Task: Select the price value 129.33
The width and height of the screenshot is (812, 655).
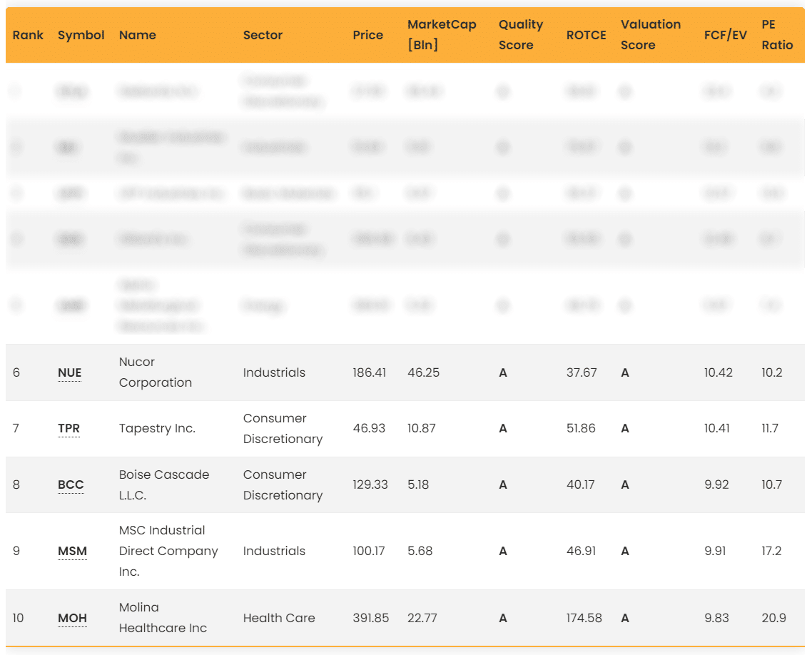Action: [x=370, y=484]
